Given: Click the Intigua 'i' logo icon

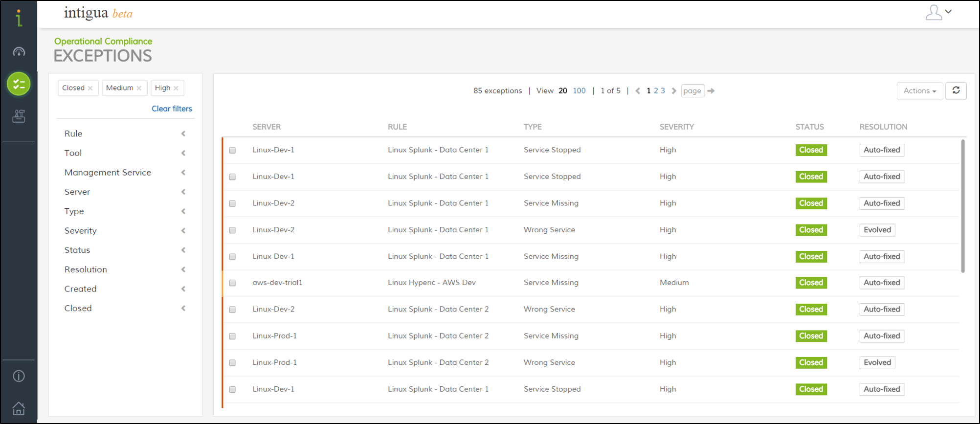Looking at the screenshot, I should [19, 18].
